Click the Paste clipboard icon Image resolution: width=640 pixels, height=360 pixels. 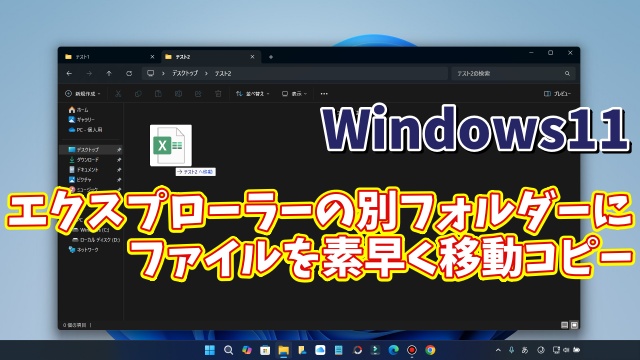(x=158, y=94)
